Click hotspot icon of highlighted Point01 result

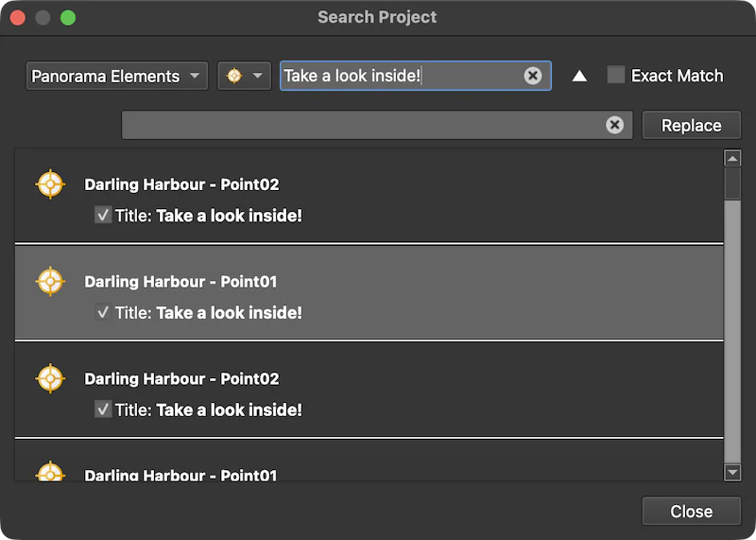click(x=50, y=281)
